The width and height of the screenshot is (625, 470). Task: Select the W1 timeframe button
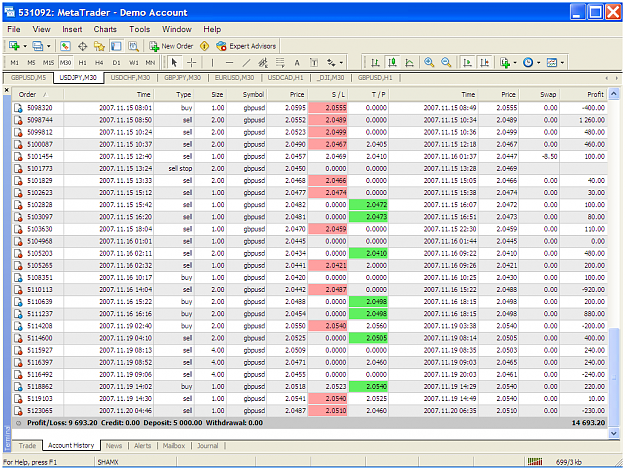point(134,63)
